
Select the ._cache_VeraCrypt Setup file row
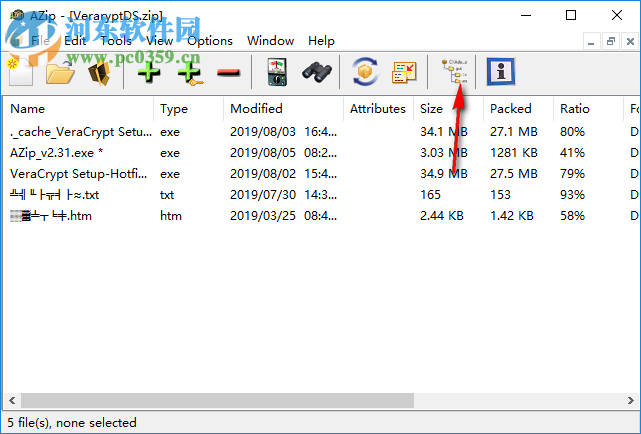(x=321, y=132)
